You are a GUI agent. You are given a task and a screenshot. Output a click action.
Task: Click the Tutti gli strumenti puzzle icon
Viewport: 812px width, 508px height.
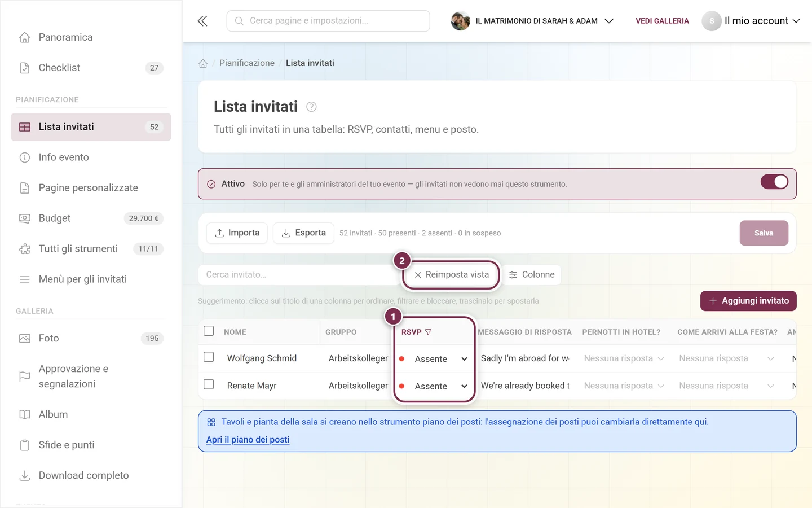(25, 249)
